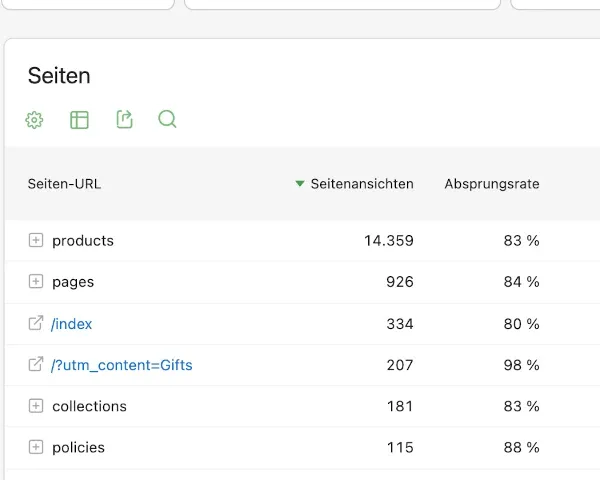Click the 926 page views value

400,282
